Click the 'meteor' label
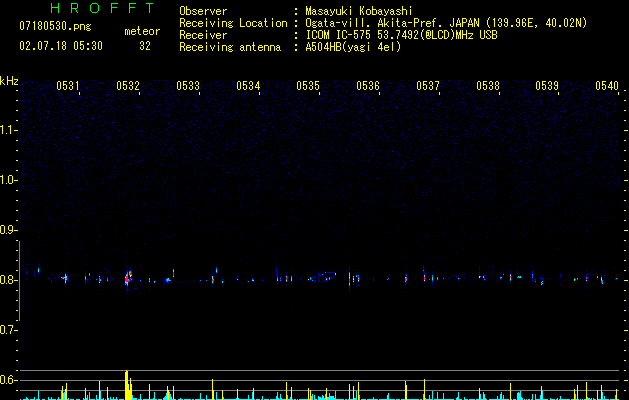 point(142,31)
